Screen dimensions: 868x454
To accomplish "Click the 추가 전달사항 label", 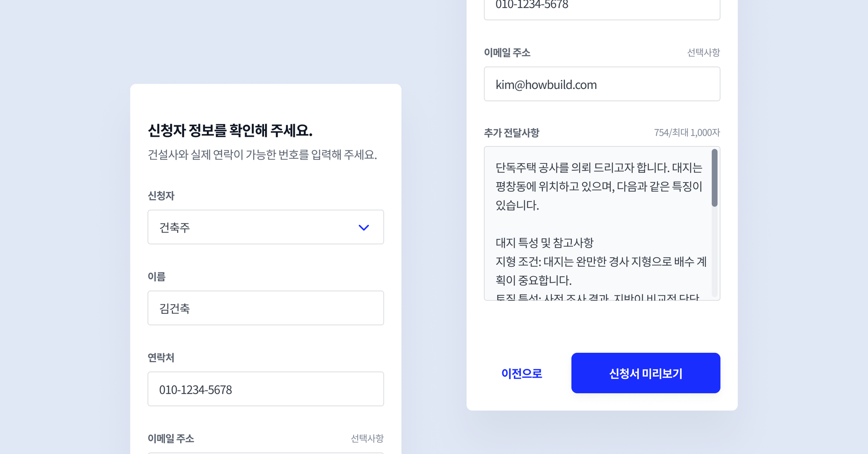I will (x=512, y=133).
